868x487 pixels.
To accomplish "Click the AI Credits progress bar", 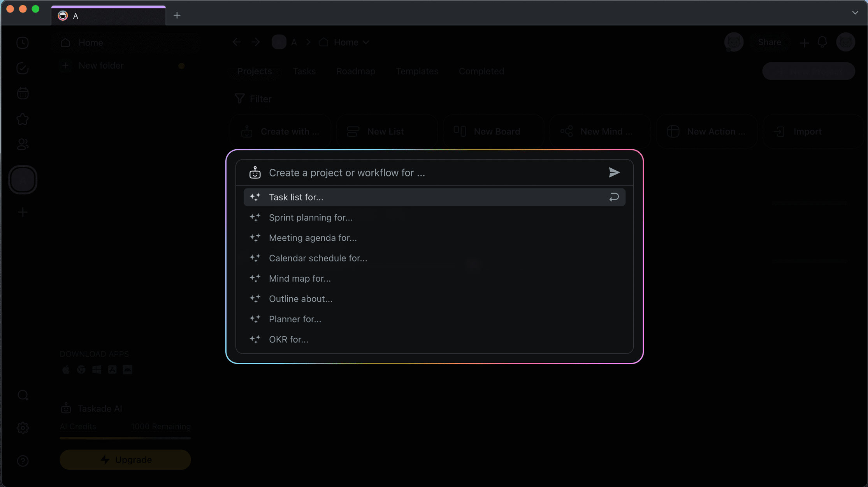I will 125,438.
